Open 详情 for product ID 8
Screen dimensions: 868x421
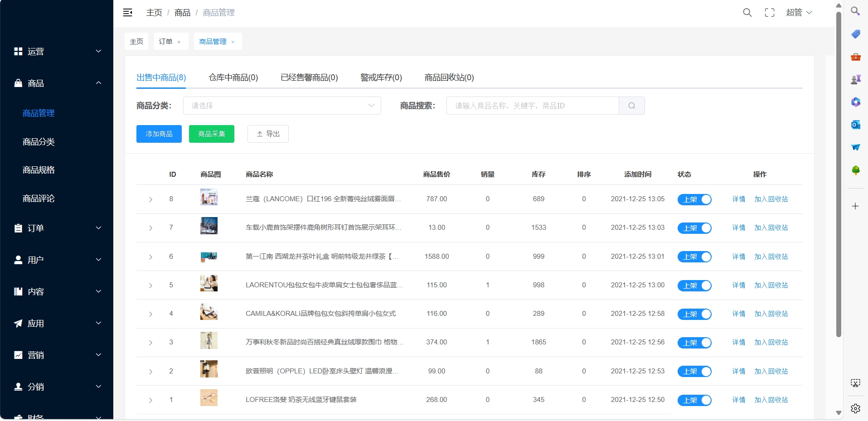[739, 199]
